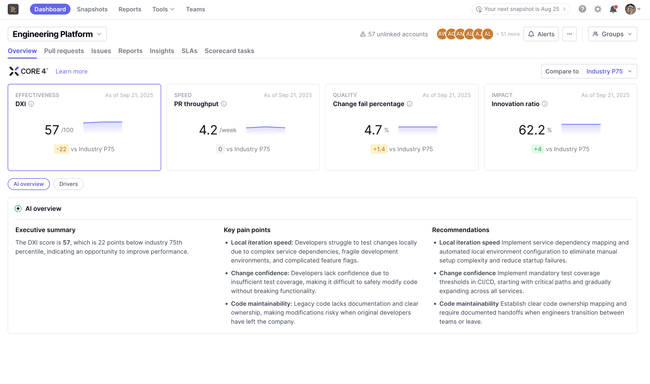Click the Innovation ratio sparkline chart

pos(581,128)
